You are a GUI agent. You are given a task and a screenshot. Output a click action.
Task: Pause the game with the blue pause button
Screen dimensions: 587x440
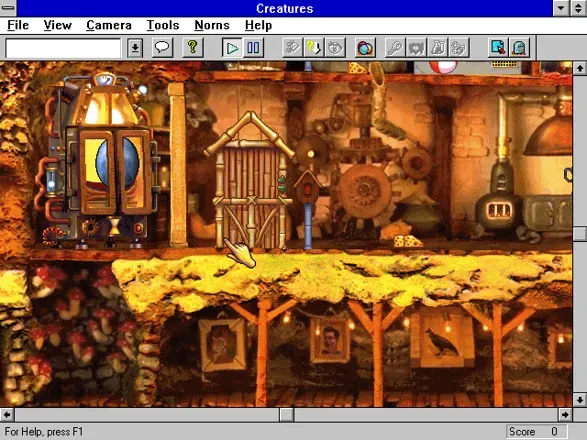pos(253,48)
